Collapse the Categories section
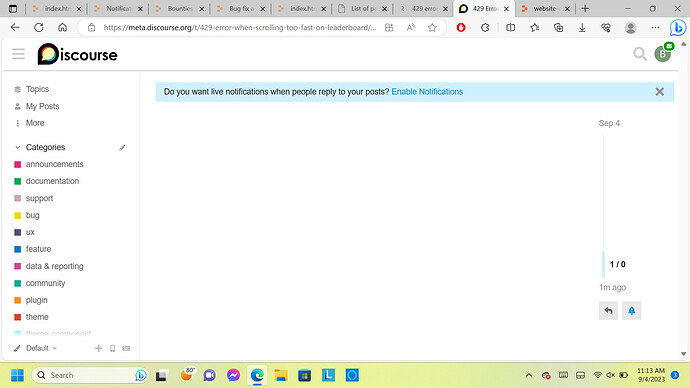The image size is (690, 388). click(45, 147)
